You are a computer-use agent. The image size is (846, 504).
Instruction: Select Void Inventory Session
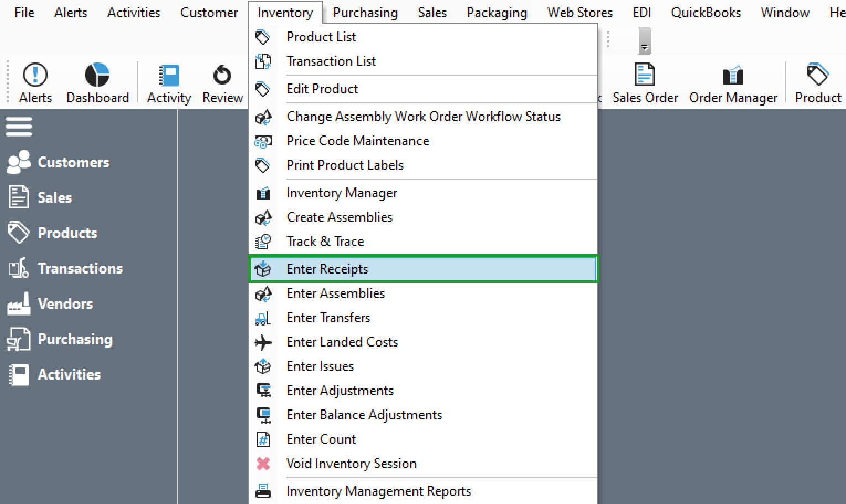tap(351, 464)
